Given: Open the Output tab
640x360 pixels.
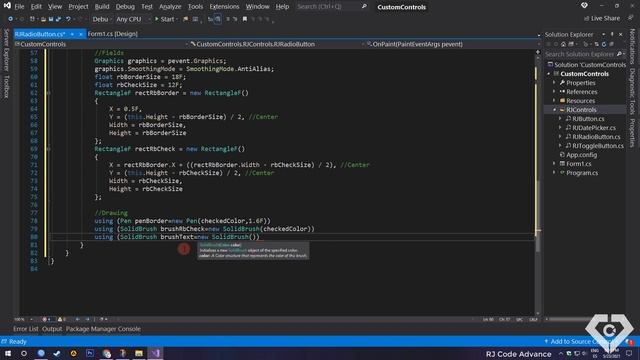Looking at the screenshot, I should [x=52, y=329].
